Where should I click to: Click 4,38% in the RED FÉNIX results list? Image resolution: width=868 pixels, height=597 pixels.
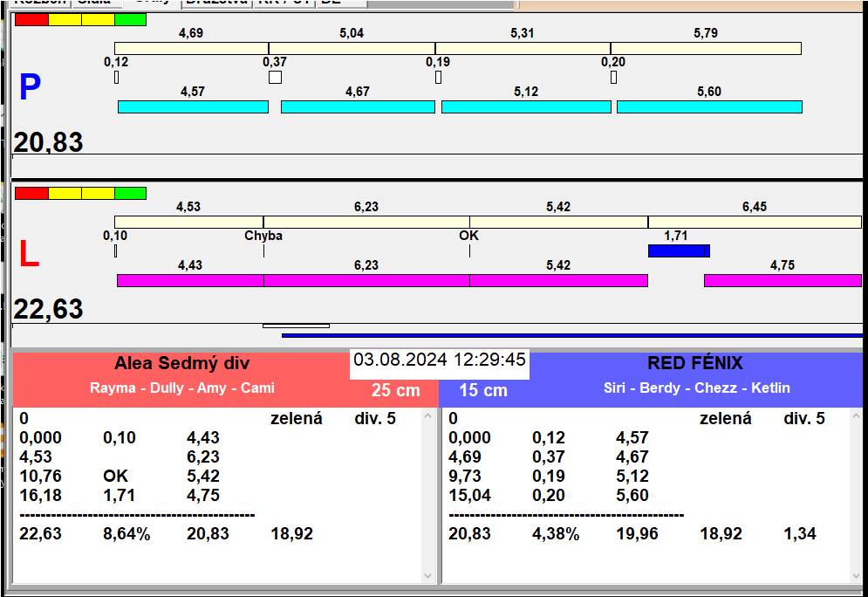point(556,534)
